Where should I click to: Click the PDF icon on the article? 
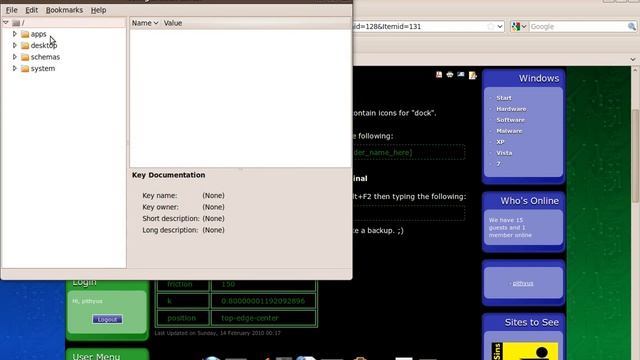tap(439, 74)
